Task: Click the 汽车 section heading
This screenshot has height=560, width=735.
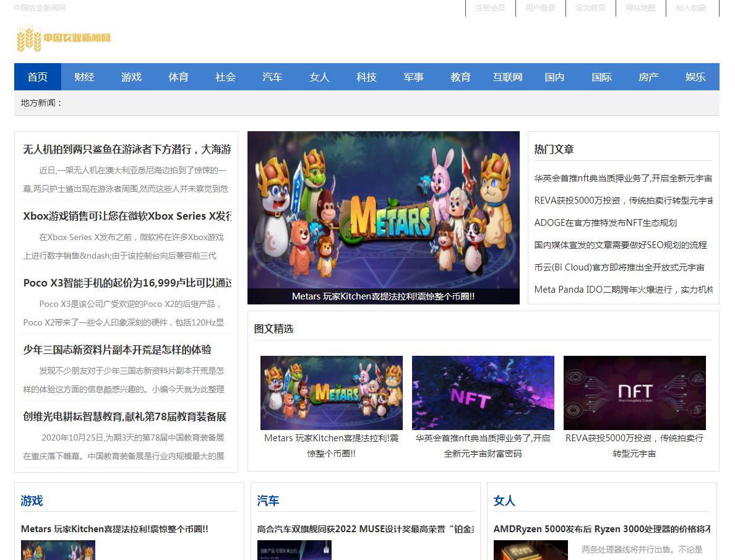Action: click(268, 501)
